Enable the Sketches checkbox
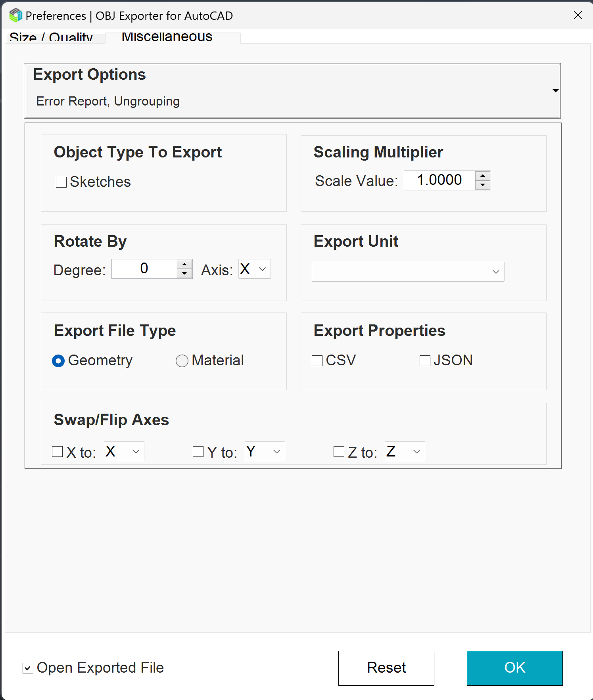Screen dimensions: 593x700 click(61, 182)
